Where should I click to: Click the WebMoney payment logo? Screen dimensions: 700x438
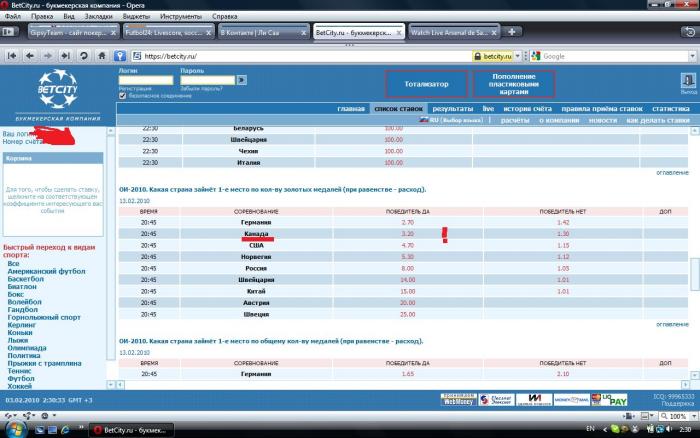[458, 400]
